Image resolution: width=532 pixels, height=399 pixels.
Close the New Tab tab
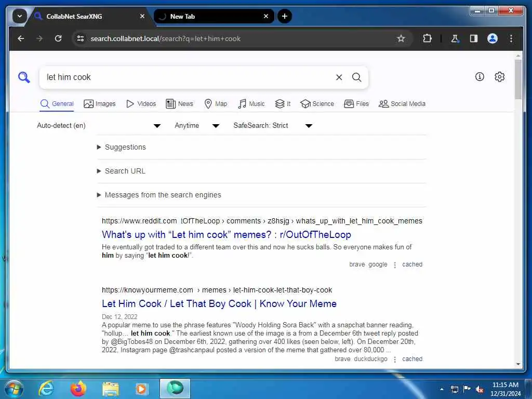(x=266, y=16)
